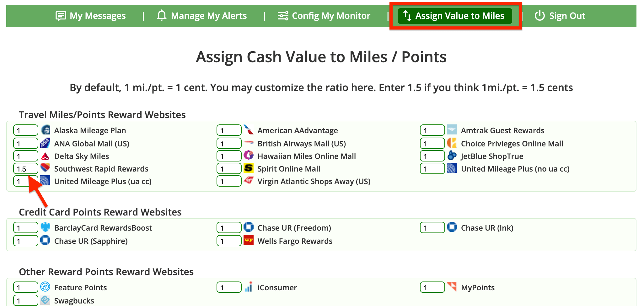Click the Spirit Online Mall yellow logo
This screenshot has height=306, width=644.
click(249, 169)
